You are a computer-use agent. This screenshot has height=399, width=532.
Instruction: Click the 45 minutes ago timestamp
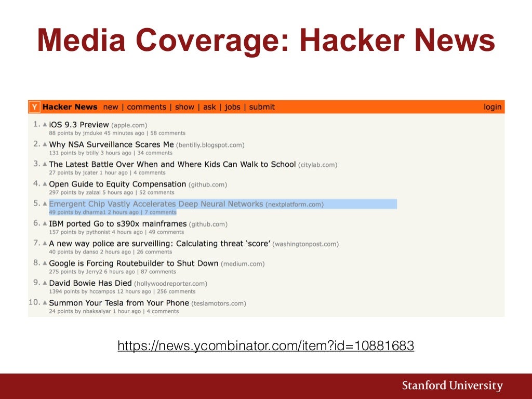coord(124,133)
